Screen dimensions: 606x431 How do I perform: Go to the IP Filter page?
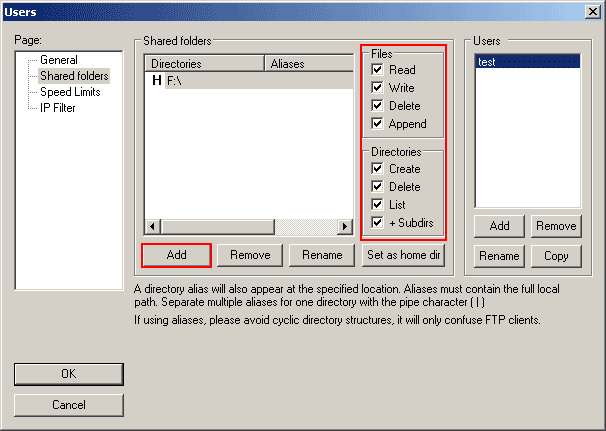click(x=58, y=108)
